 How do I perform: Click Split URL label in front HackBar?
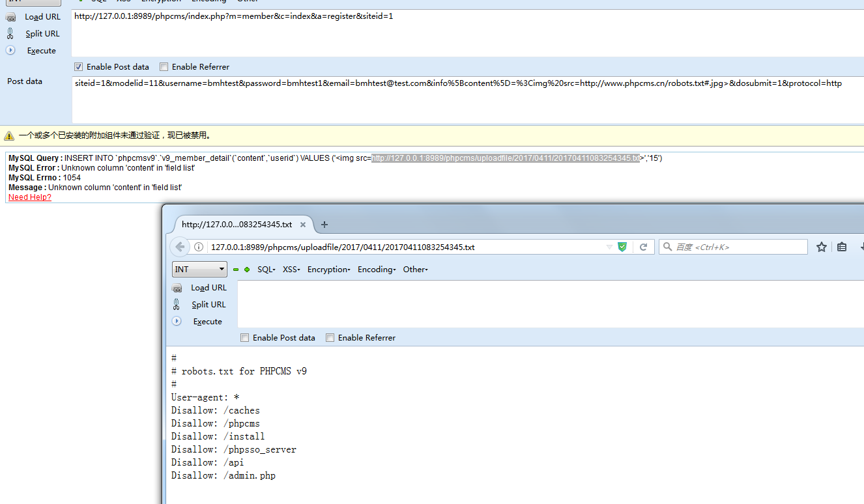(209, 305)
